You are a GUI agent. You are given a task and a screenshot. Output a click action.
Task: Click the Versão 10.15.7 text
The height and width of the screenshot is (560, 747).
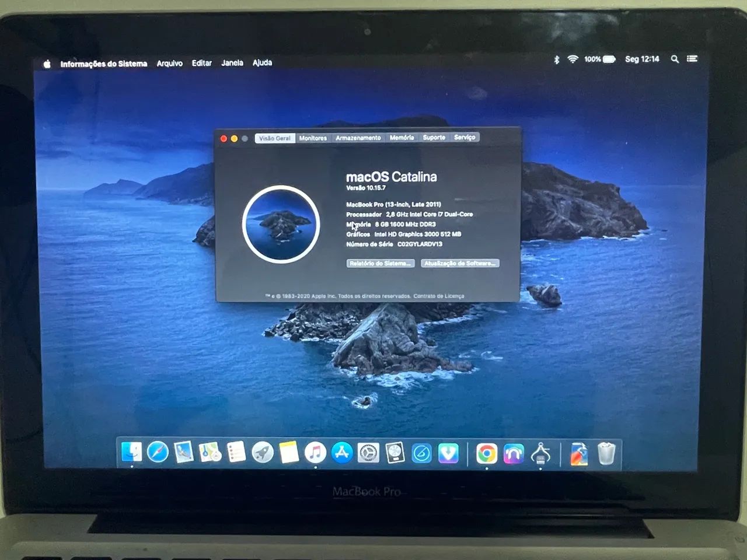pyautogui.click(x=366, y=188)
